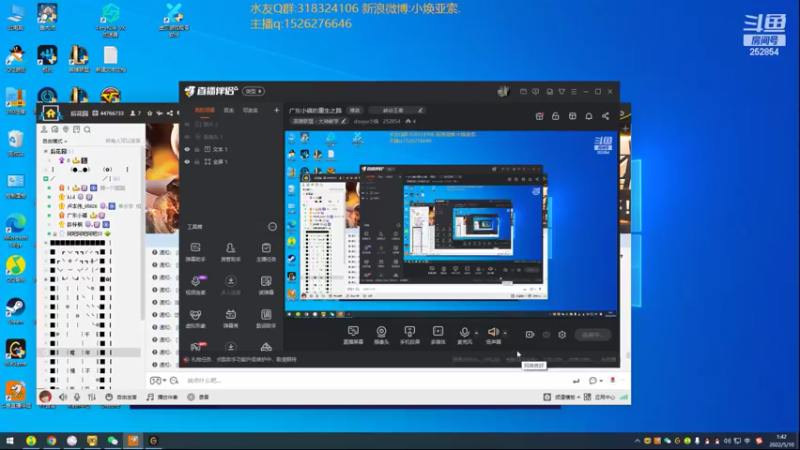Collapse the toolbox section
This screenshot has height=450, width=800.
click(272, 227)
